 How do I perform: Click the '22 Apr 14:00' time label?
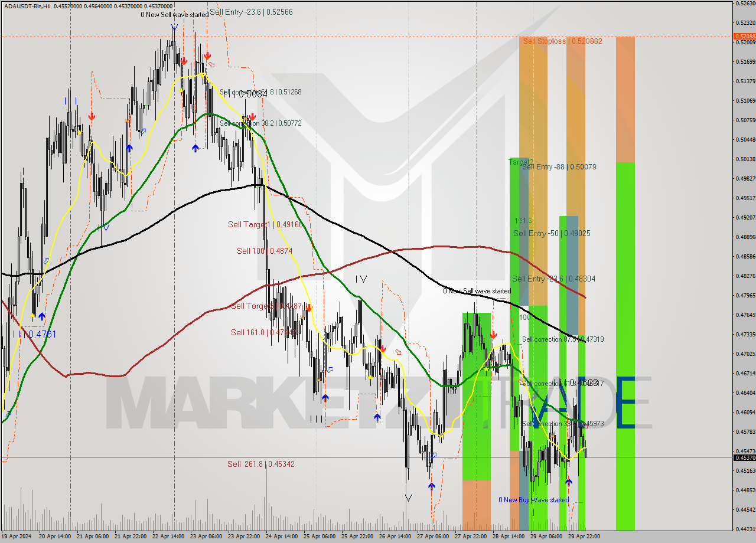click(x=168, y=537)
